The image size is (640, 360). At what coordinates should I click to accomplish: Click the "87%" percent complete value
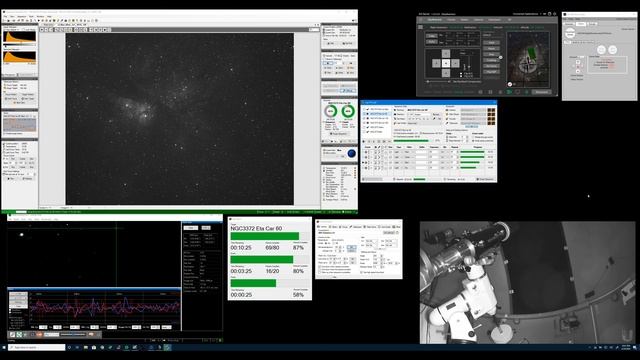click(298, 248)
